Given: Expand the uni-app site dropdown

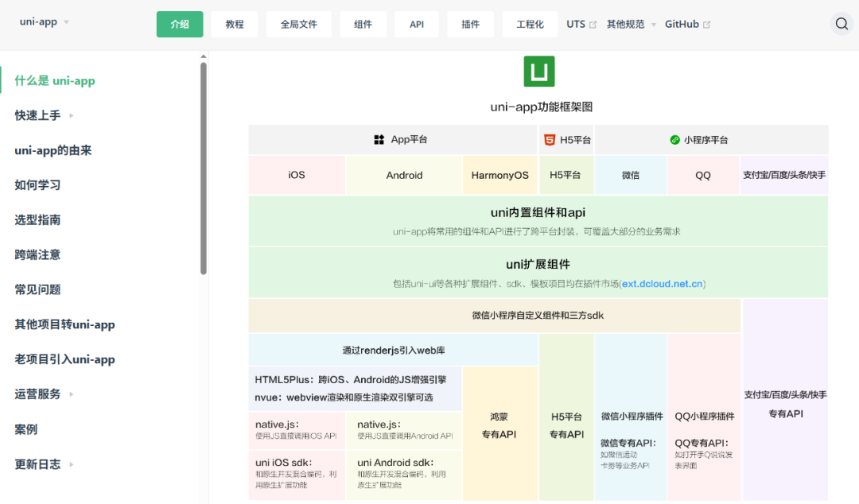Looking at the screenshot, I should 45,22.
